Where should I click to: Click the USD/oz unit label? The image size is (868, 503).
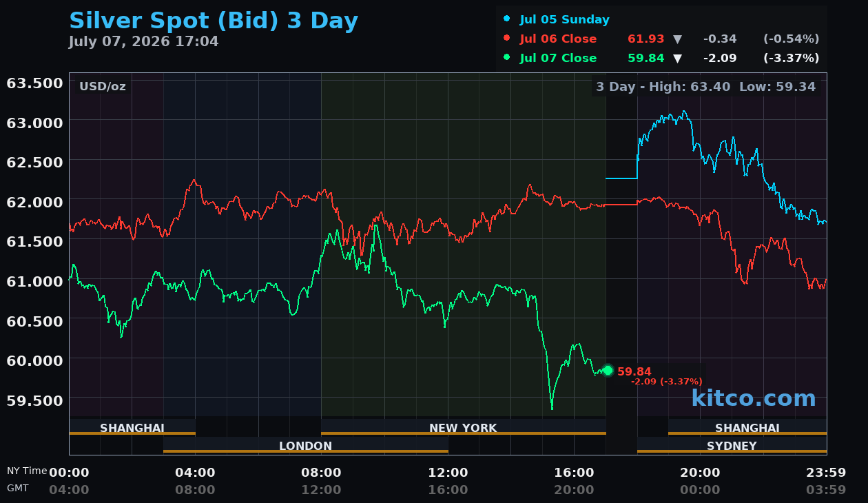tap(102, 87)
